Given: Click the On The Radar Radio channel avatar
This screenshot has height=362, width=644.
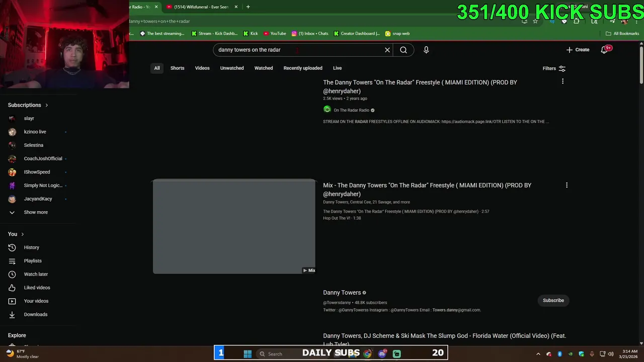Looking at the screenshot, I should [327, 110].
